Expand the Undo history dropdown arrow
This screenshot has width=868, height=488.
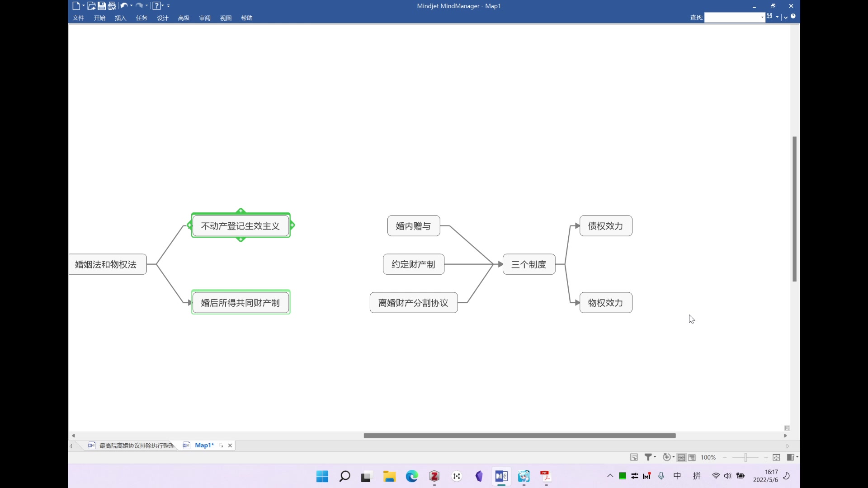[131, 5]
